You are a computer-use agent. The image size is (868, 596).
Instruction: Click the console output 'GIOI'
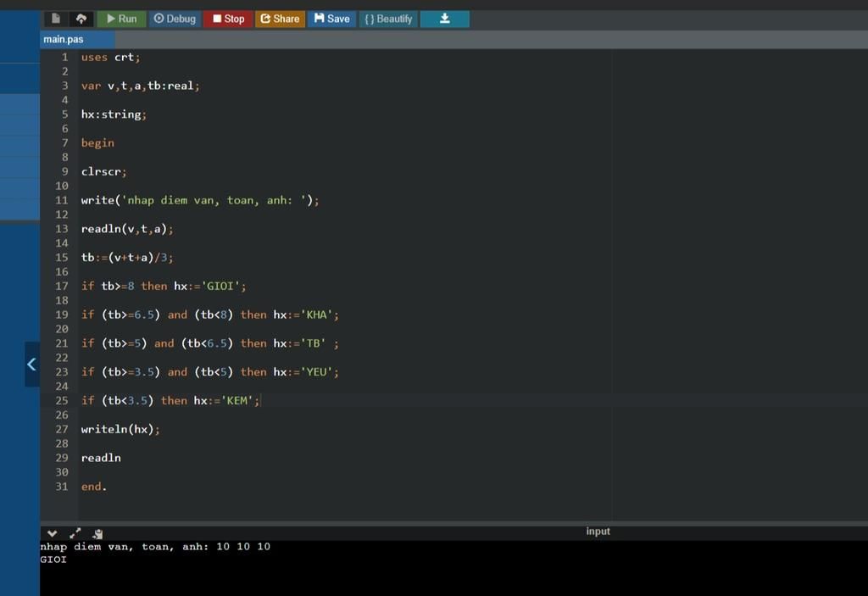click(53, 560)
